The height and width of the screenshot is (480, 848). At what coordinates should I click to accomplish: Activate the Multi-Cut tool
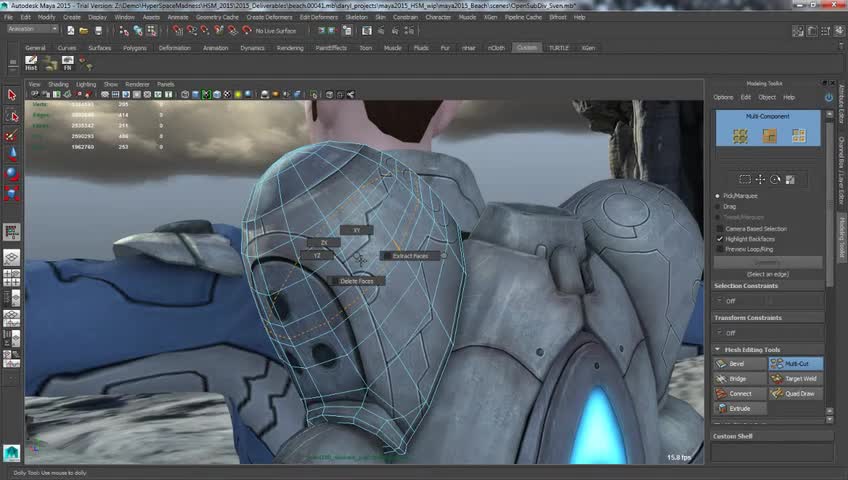tap(796, 365)
